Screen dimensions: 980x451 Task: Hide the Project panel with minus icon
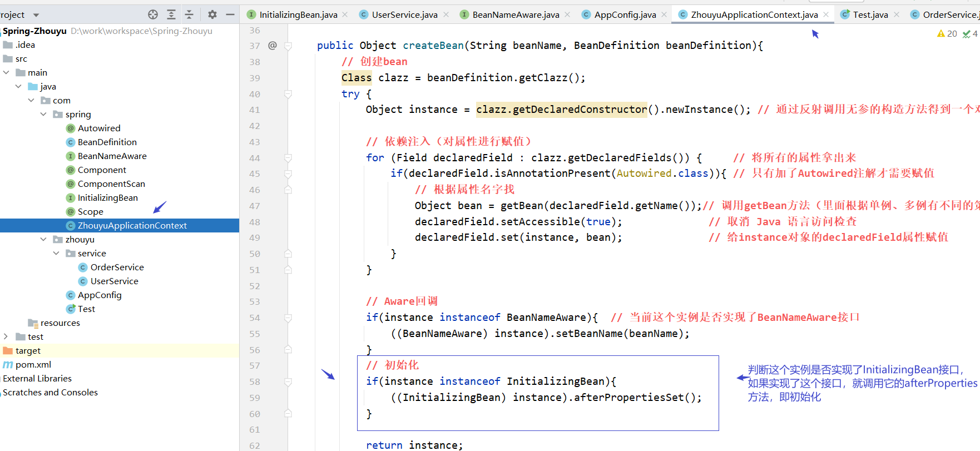tap(230, 14)
